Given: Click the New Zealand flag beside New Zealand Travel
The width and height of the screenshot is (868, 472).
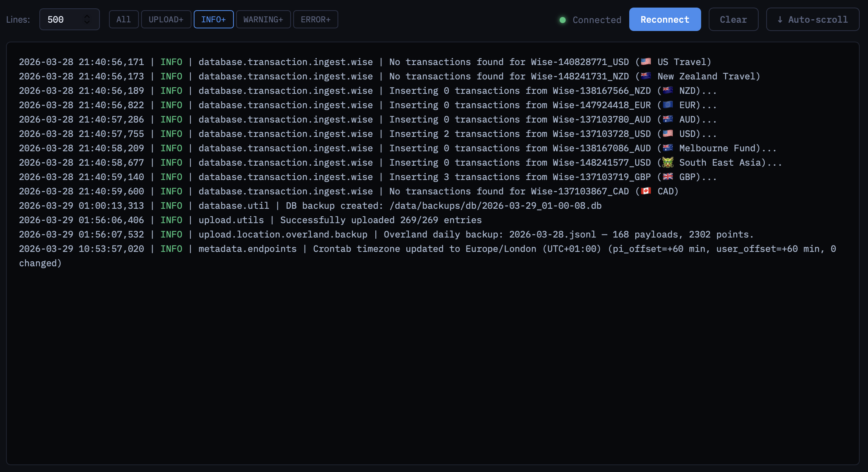Looking at the screenshot, I should [x=646, y=76].
